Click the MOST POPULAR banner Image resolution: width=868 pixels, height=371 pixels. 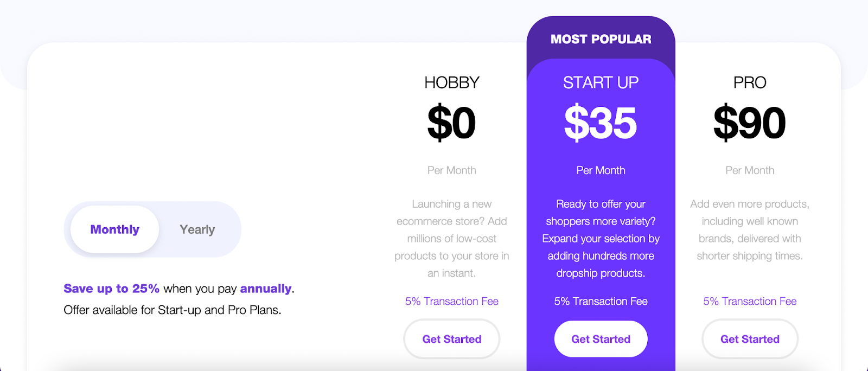(x=601, y=39)
